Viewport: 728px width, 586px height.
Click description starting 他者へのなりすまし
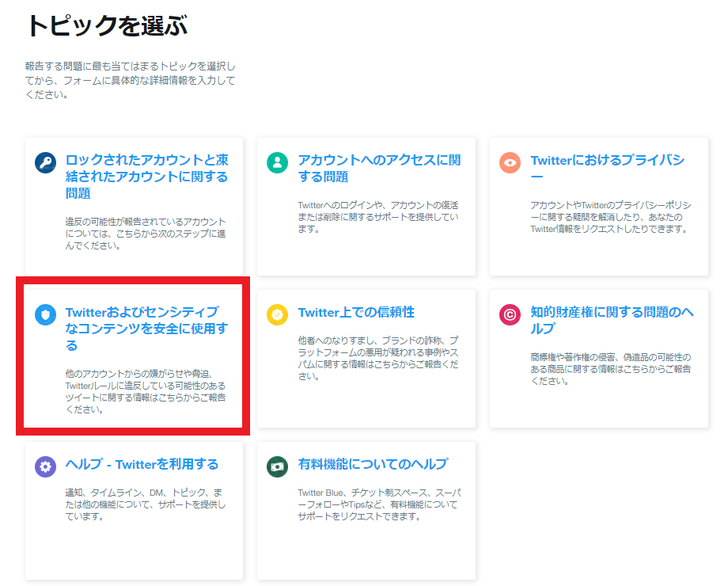378,358
